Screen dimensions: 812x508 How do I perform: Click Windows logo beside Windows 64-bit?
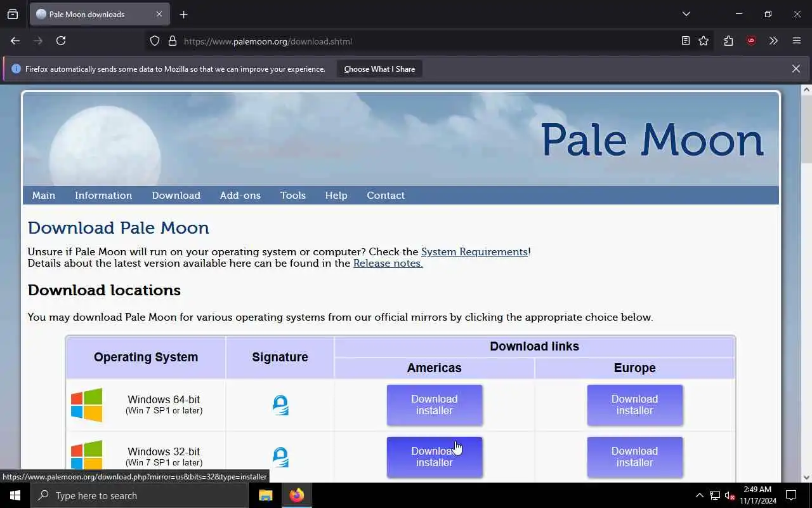[x=86, y=405]
